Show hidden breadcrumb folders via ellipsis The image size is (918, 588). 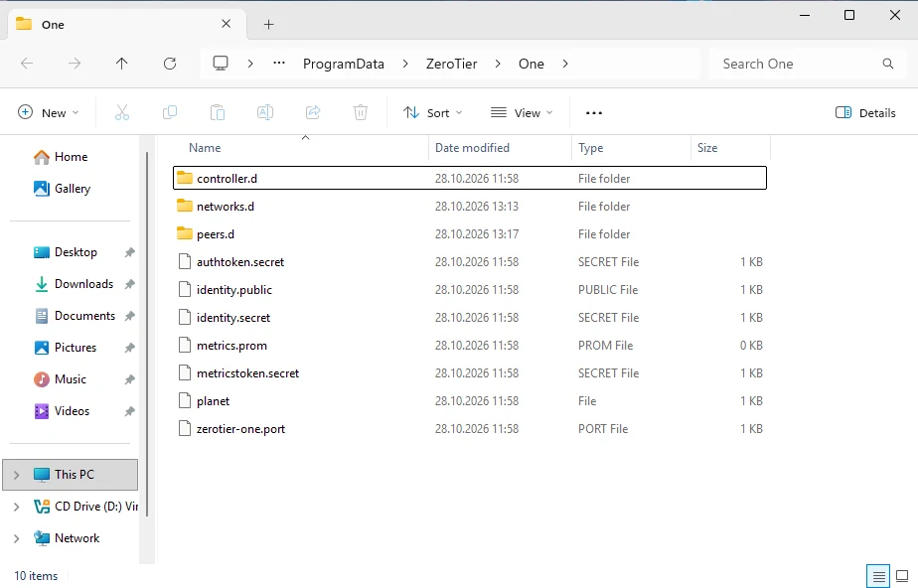coord(279,64)
